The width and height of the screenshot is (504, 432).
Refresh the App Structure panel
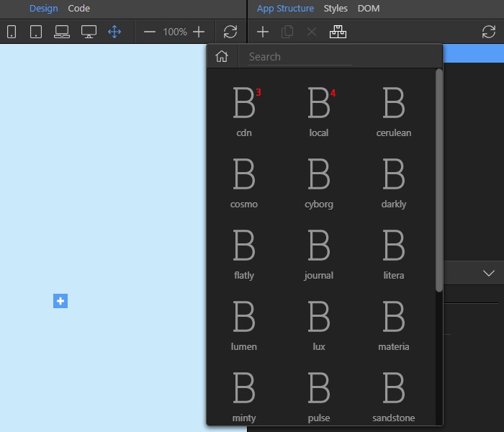(x=489, y=32)
